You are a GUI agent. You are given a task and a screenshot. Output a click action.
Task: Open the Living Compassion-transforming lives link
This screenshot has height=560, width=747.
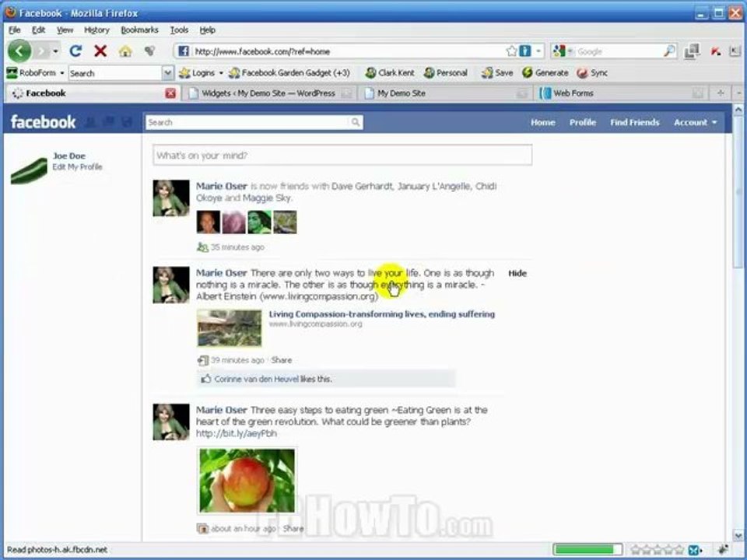(381, 313)
